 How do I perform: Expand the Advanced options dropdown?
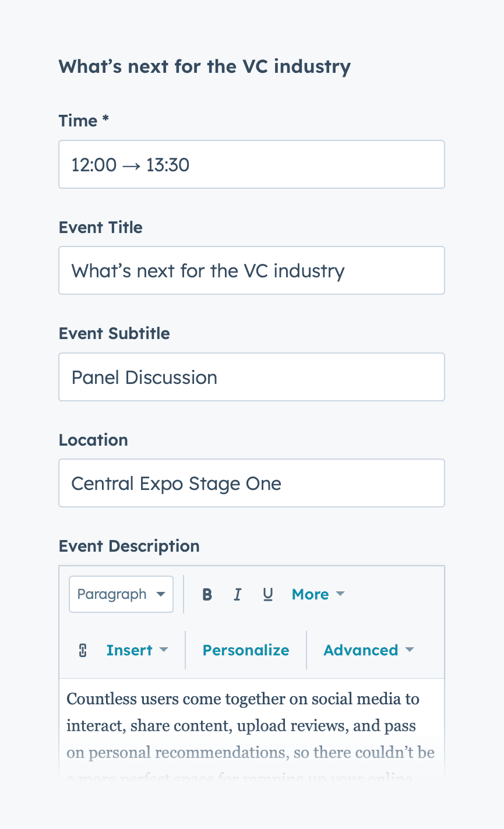click(x=368, y=650)
